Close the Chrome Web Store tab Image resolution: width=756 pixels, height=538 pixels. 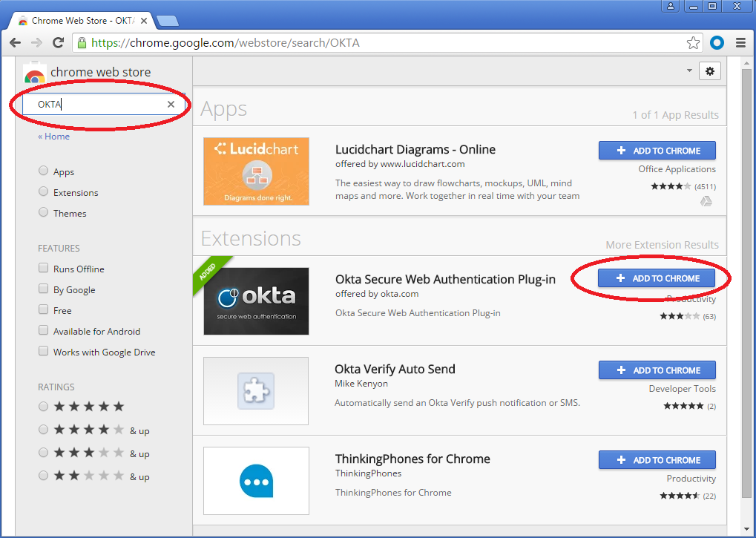point(144,21)
